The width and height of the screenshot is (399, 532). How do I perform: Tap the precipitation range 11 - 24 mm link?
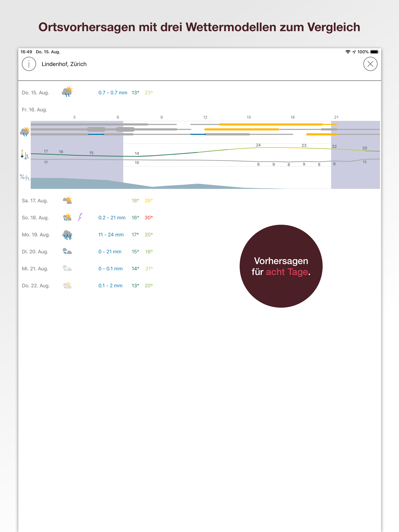111,234
